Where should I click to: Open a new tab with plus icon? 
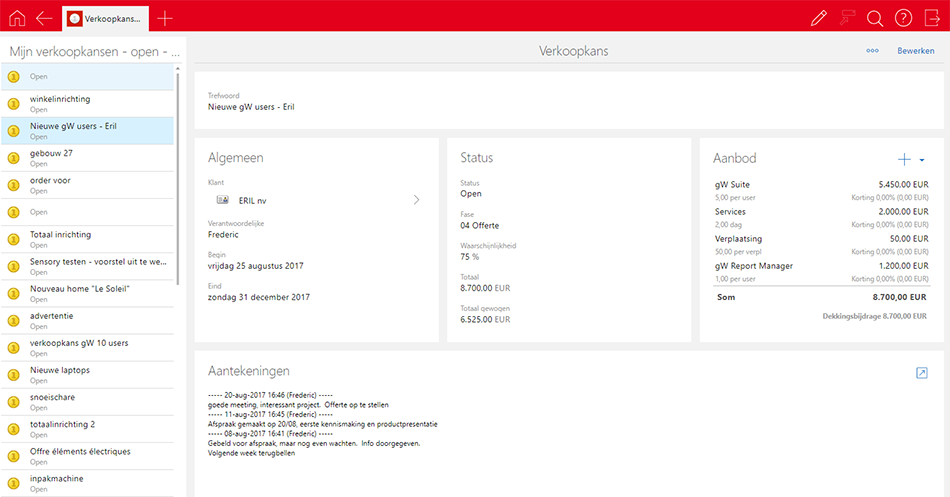[165, 18]
